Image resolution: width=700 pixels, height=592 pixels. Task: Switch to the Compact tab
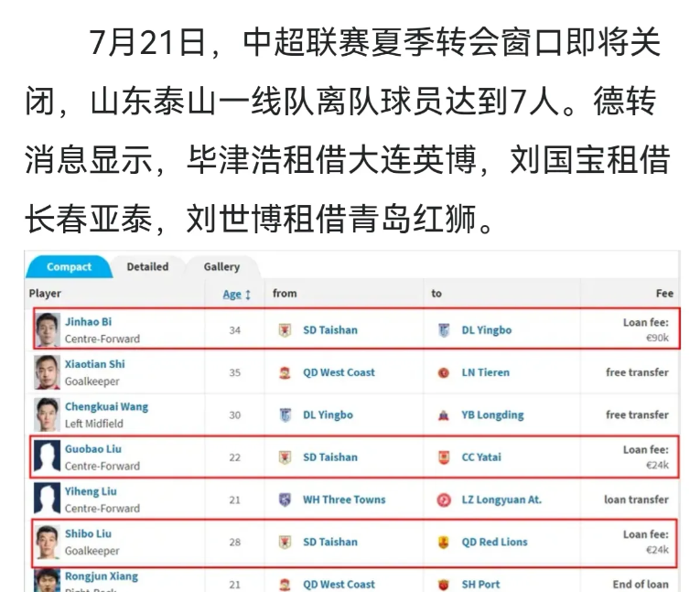(x=69, y=267)
